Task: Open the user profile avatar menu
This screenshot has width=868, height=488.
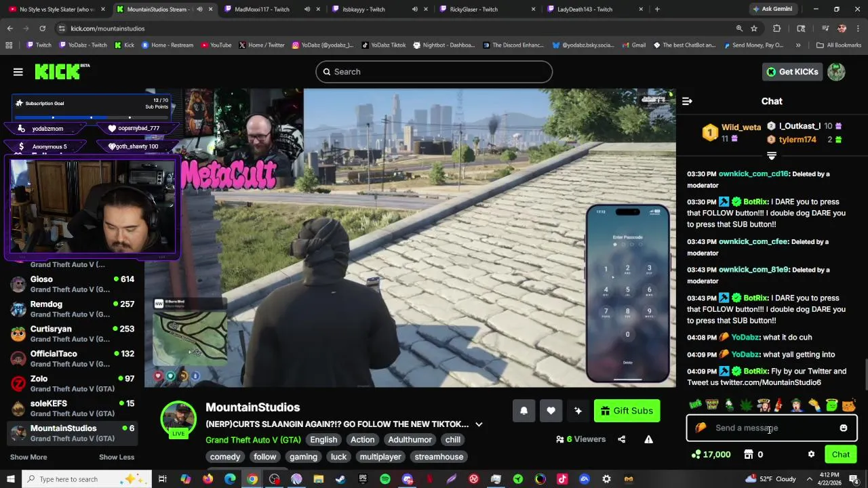Action: tap(836, 72)
